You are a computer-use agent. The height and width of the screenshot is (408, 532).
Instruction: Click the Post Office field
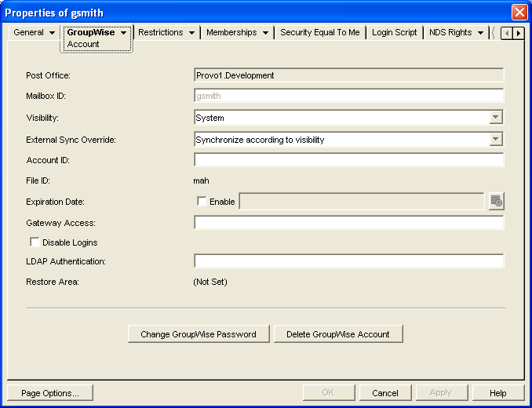(349, 75)
